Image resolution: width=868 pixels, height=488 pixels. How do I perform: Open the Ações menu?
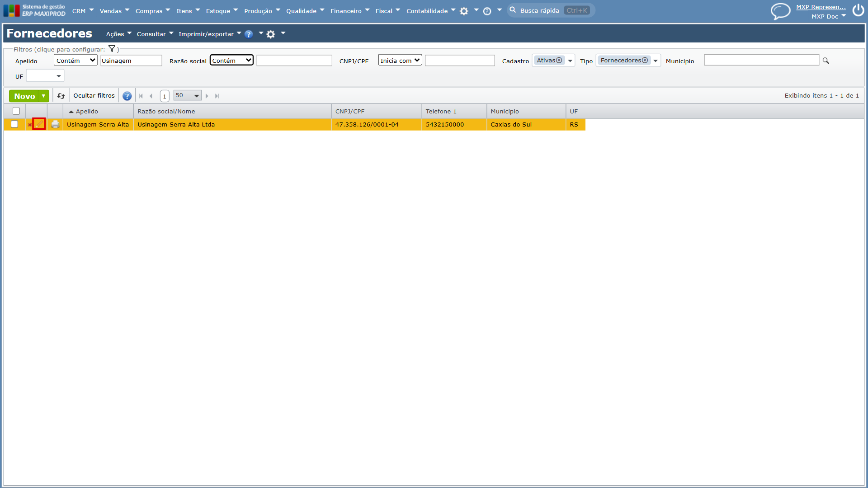[119, 34]
